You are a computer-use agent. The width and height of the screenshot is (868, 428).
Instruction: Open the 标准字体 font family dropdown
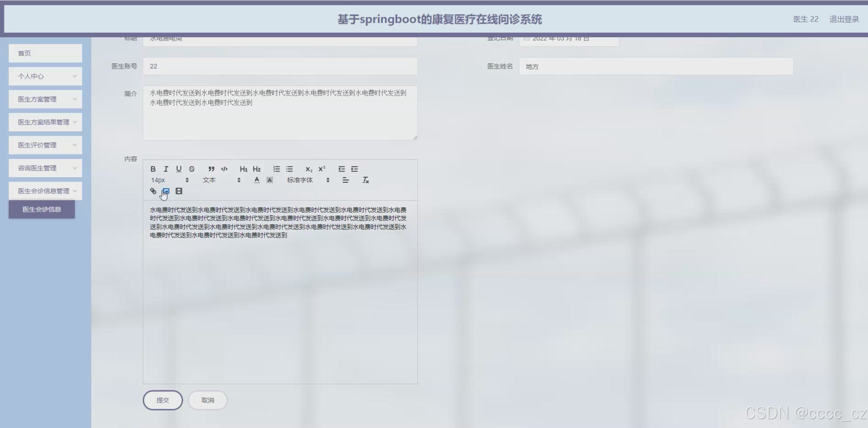(308, 180)
